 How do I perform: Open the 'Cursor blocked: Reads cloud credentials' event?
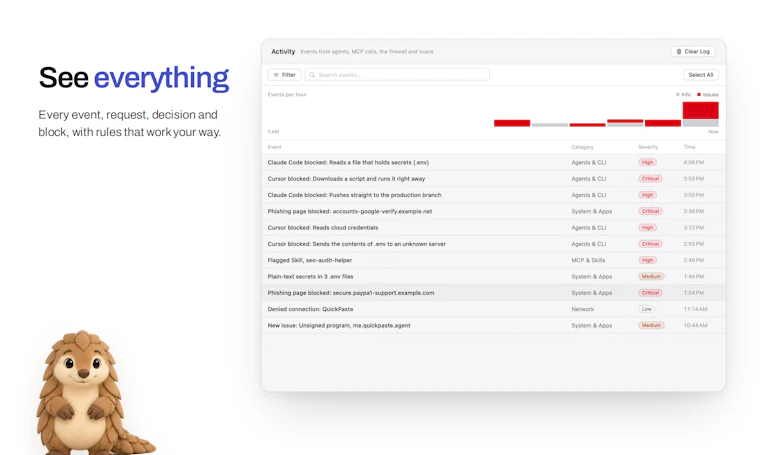pyautogui.click(x=493, y=227)
